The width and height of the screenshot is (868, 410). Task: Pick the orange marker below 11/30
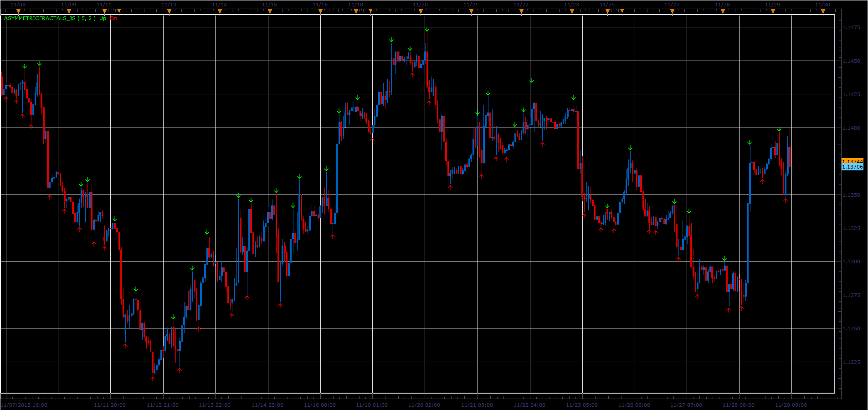click(x=823, y=11)
